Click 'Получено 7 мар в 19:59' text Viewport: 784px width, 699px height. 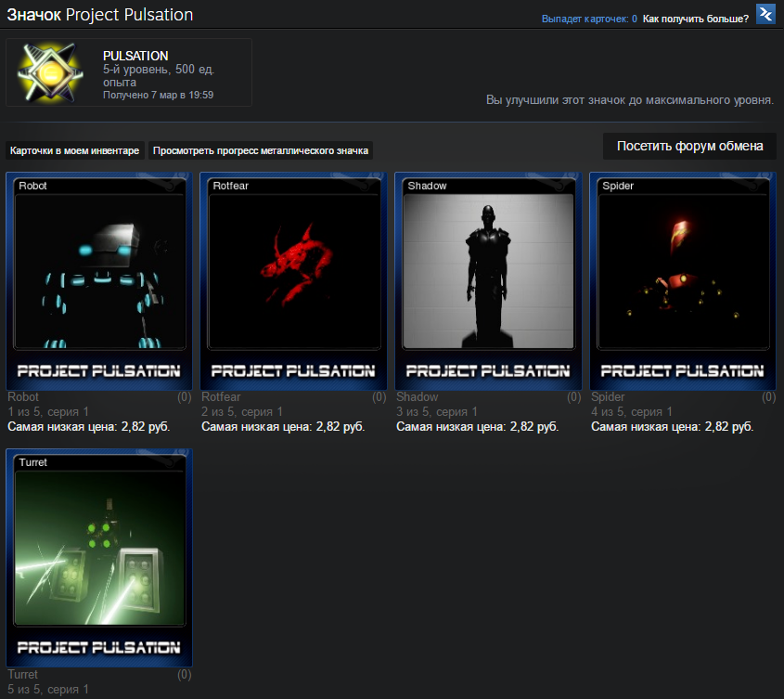tap(158, 95)
